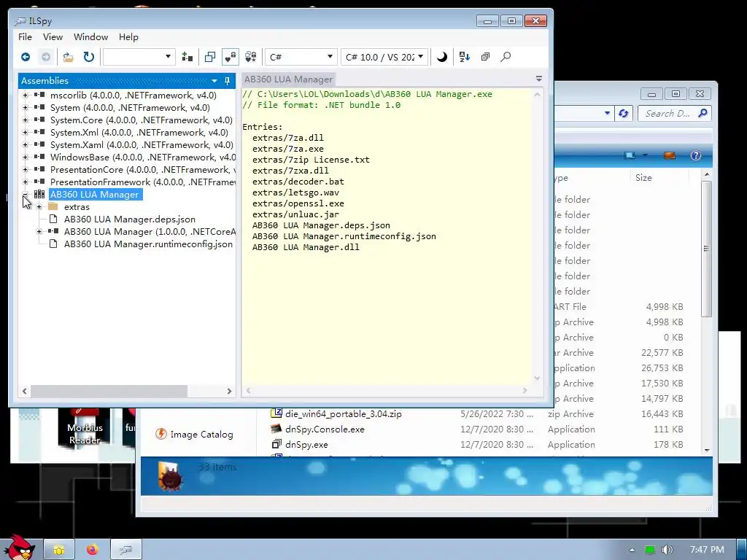The width and height of the screenshot is (747, 560).
Task: Open the Window menu
Action: [x=90, y=36]
